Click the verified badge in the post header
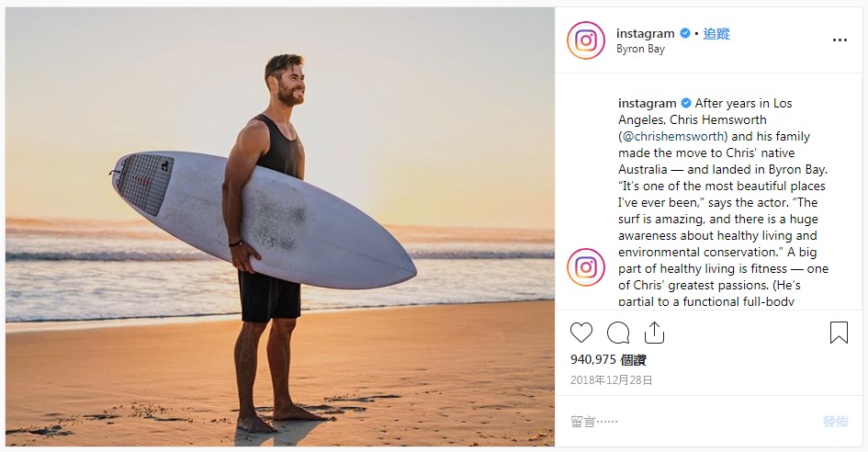868x452 pixels. pyautogui.click(x=685, y=34)
